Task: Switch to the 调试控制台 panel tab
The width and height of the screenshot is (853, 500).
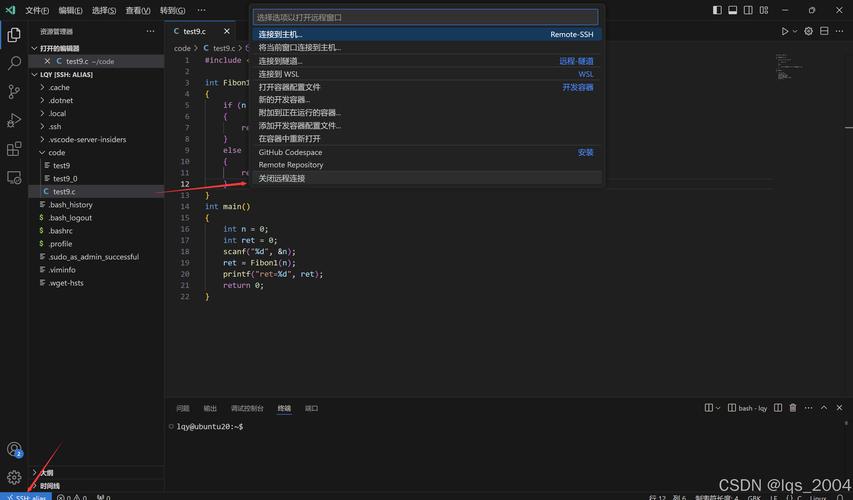Action: 247,408
